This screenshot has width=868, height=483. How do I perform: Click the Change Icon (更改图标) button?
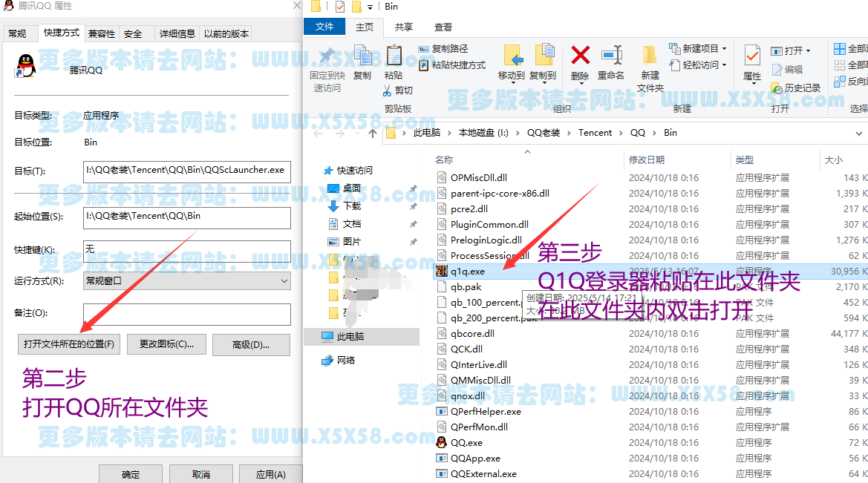[x=166, y=344]
